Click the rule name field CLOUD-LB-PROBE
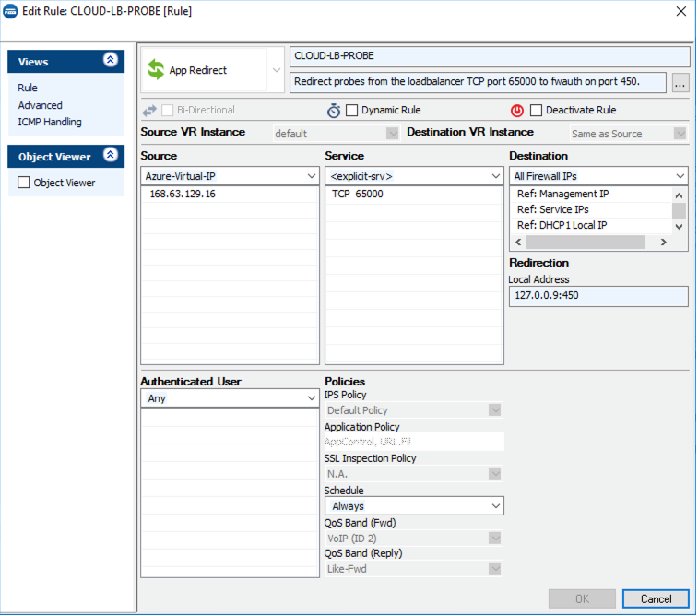Image resolution: width=698 pixels, height=616 pixels. pos(490,56)
